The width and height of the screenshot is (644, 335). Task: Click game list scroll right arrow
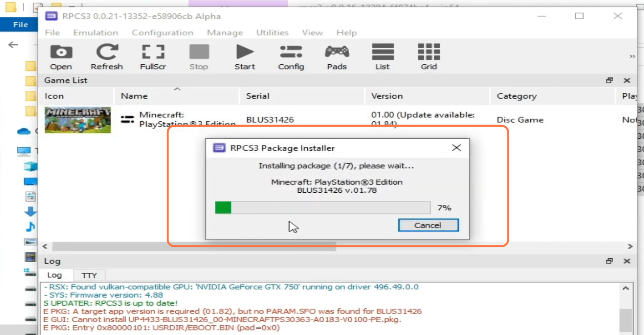click(630, 246)
